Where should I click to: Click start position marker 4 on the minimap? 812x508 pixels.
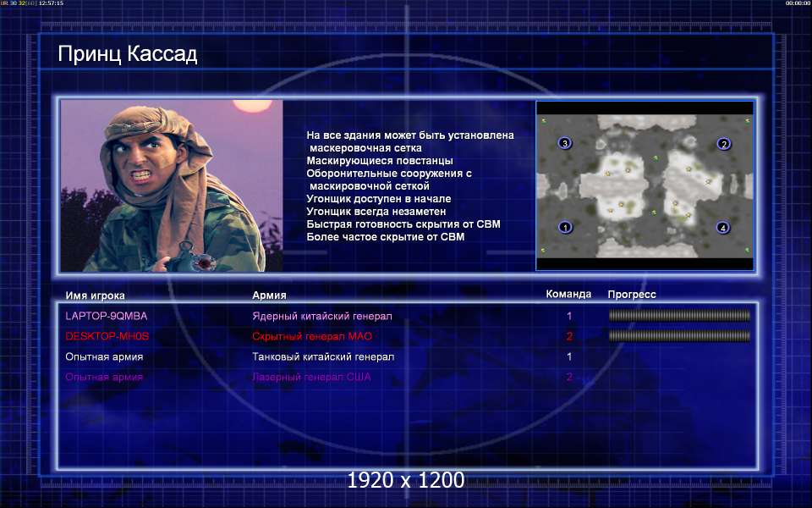[723, 227]
